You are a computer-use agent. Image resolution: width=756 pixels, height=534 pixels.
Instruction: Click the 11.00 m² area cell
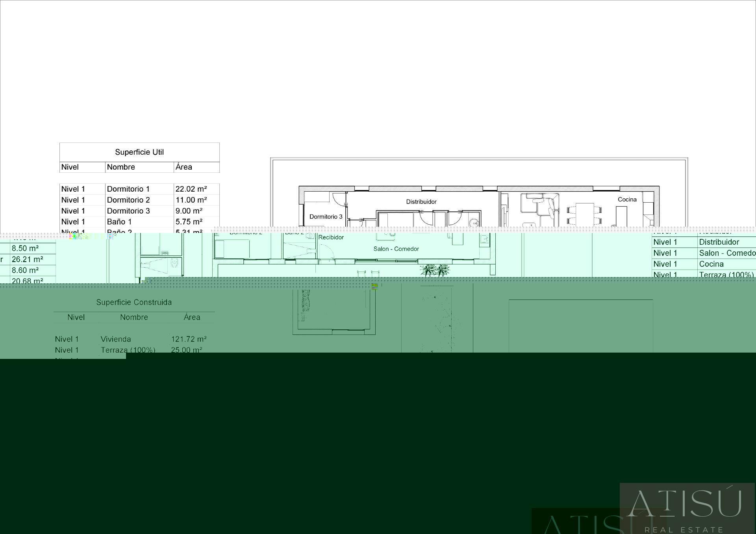click(191, 200)
